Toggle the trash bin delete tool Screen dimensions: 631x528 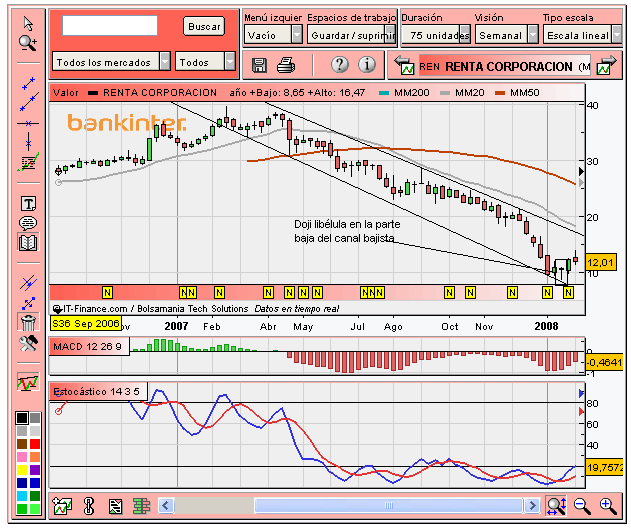pyautogui.click(x=28, y=322)
